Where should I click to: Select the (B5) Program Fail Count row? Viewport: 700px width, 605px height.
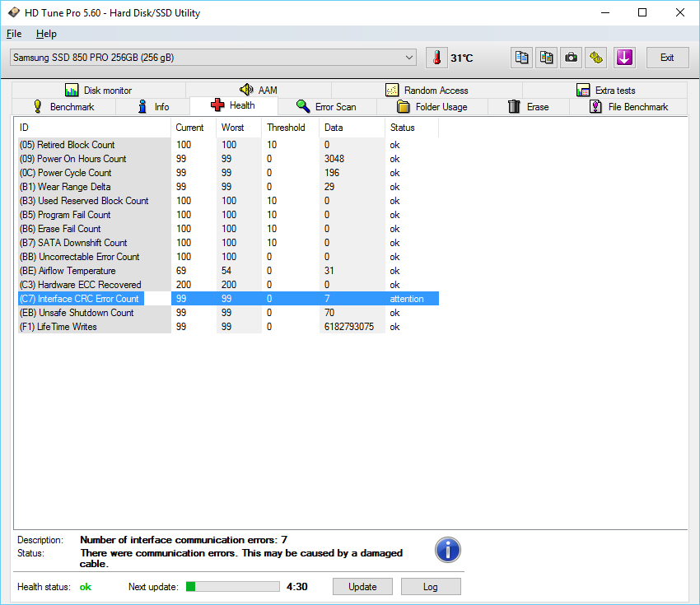click(x=228, y=215)
